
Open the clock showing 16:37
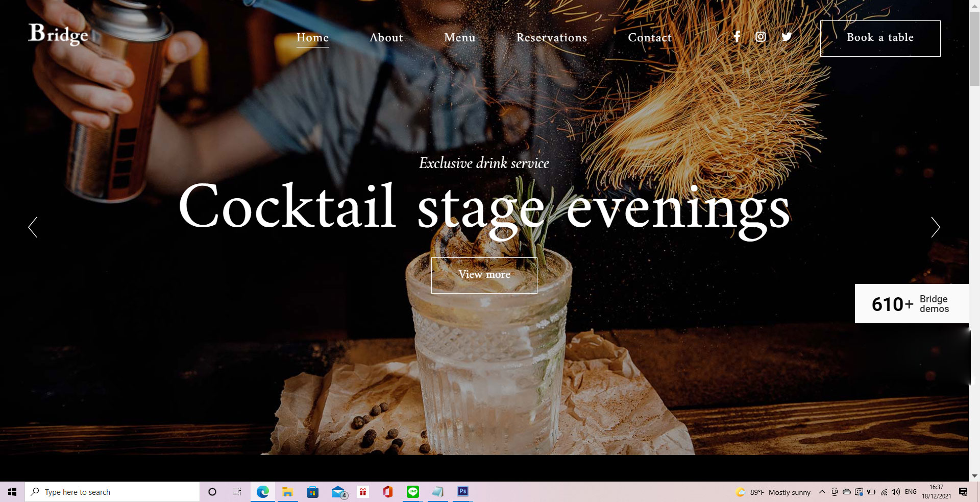tap(936, 492)
